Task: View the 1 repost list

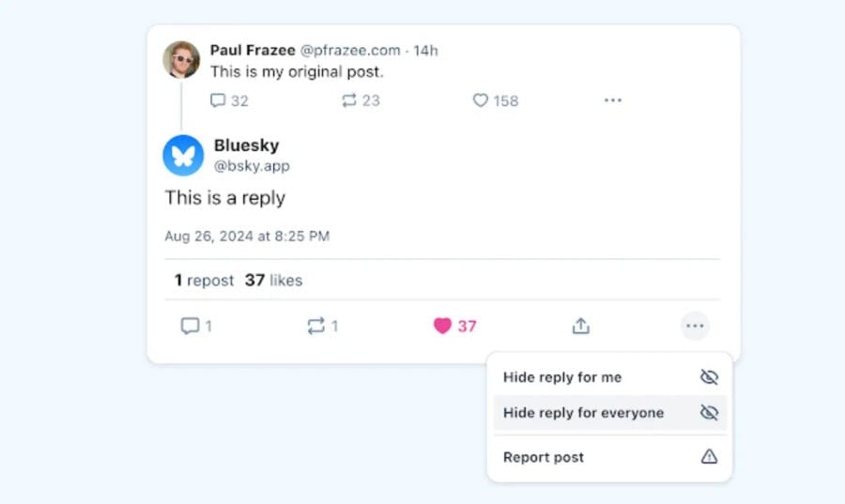Action: tap(204, 280)
